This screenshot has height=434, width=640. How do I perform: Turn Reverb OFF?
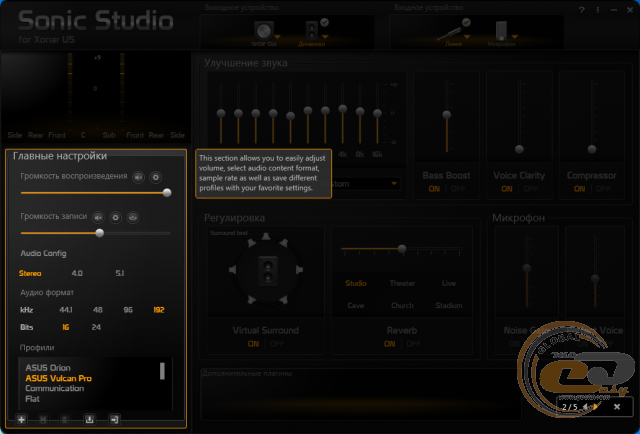(413, 344)
